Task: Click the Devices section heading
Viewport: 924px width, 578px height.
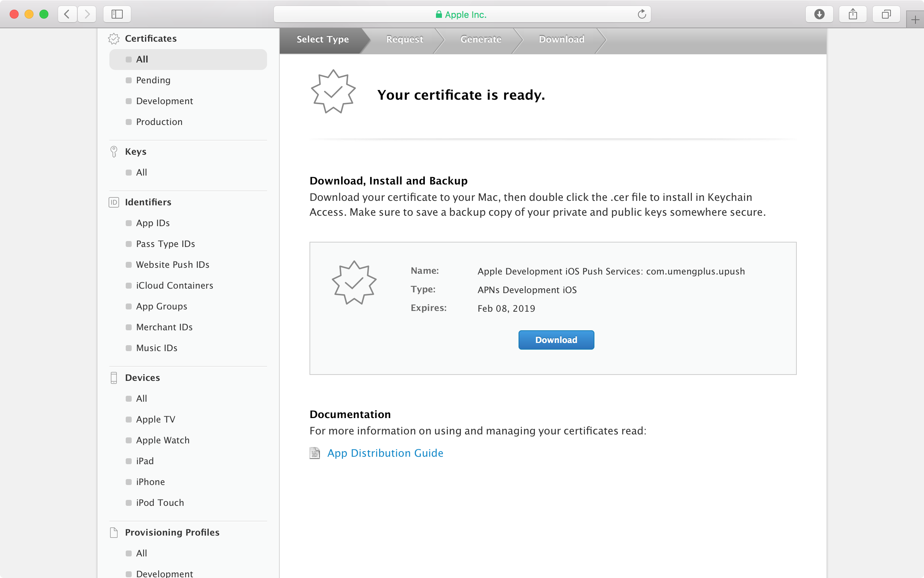Action: click(x=142, y=378)
